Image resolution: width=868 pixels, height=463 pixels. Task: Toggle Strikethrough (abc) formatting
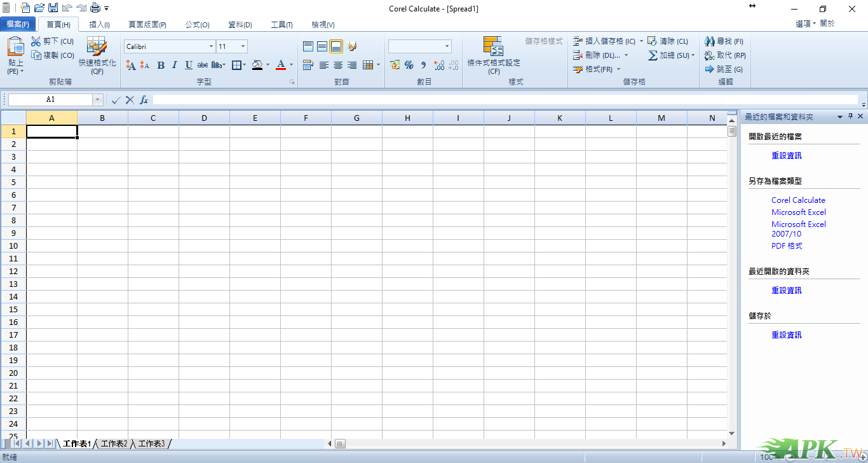[x=203, y=65]
